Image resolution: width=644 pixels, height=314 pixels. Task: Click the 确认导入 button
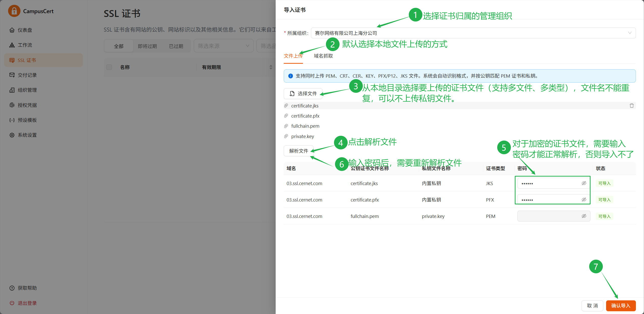coord(621,306)
